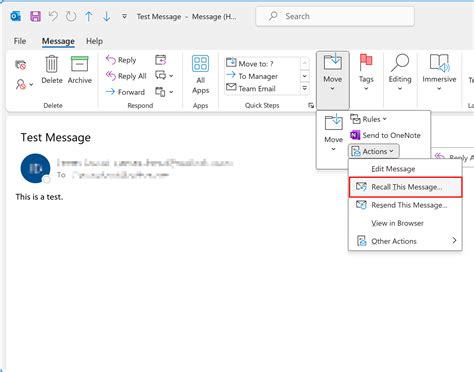The image size is (474, 372).
Task: Click the sender's avatar picture
Action: coord(35,168)
